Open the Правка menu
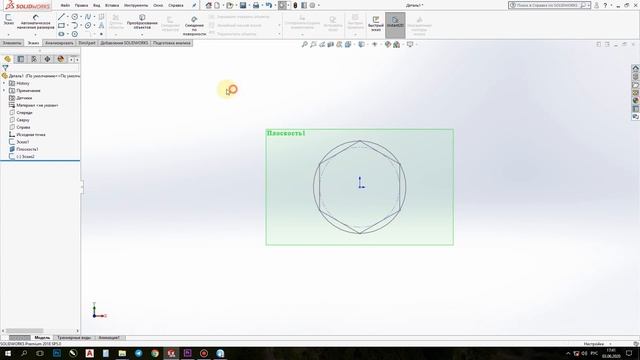This screenshot has width=640, height=360. pyautogui.click(x=81, y=5)
